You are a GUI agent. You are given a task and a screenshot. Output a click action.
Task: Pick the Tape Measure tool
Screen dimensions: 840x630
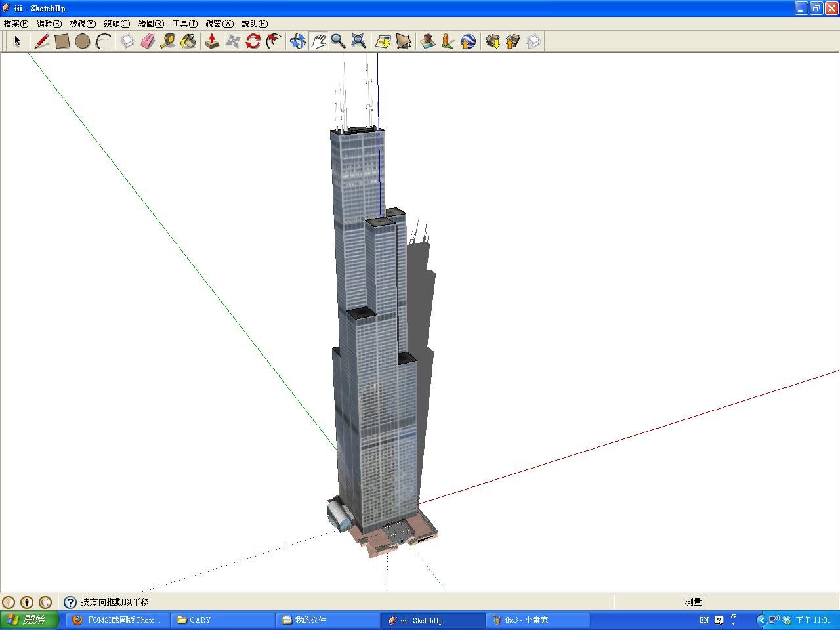[x=168, y=41]
